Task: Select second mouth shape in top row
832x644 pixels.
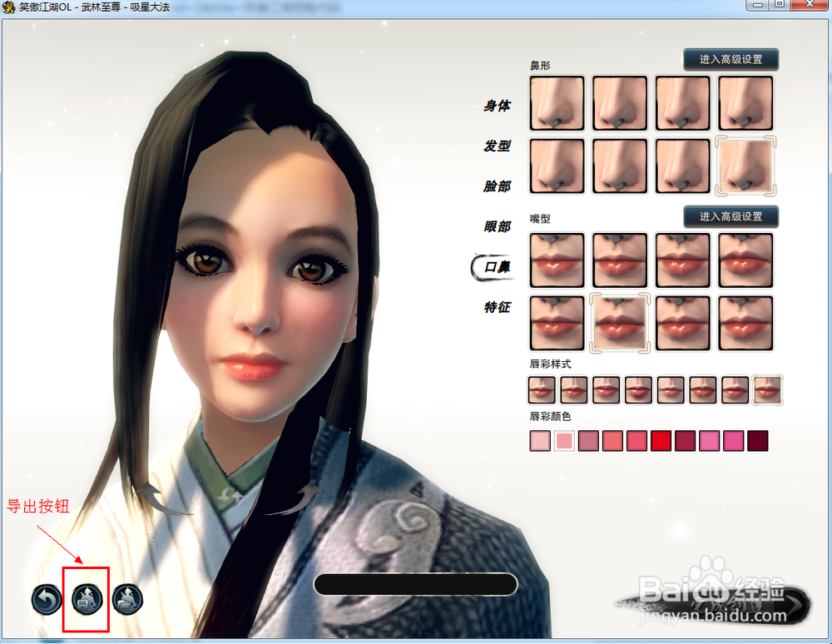Action: [620, 260]
